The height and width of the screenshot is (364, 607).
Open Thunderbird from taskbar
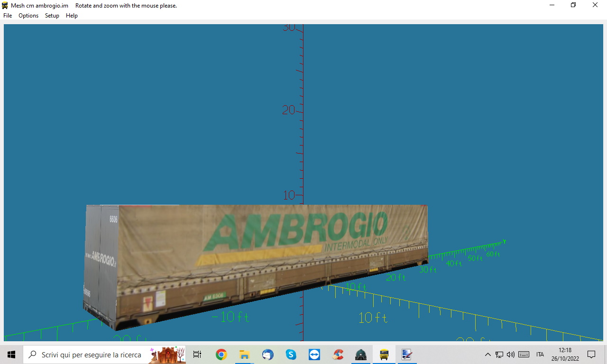pyautogui.click(x=267, y=355)
